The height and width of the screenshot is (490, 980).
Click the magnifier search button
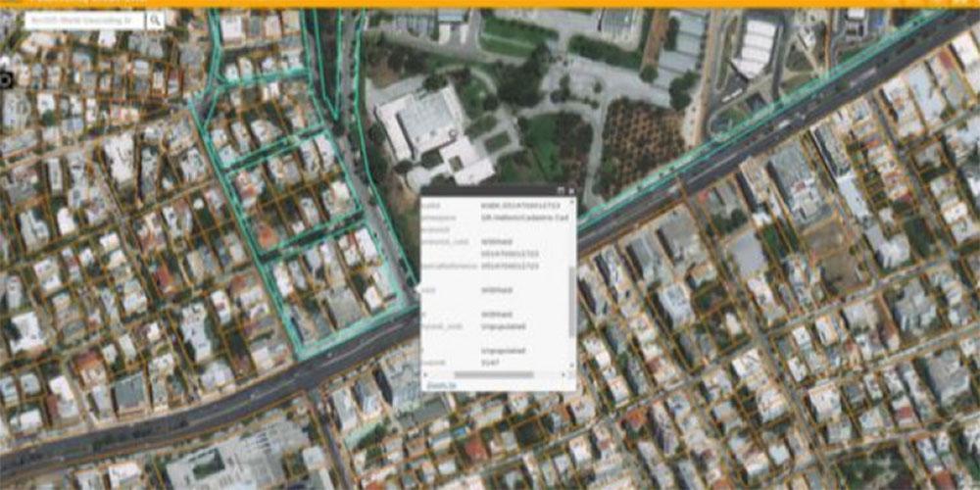coord(155,20)
